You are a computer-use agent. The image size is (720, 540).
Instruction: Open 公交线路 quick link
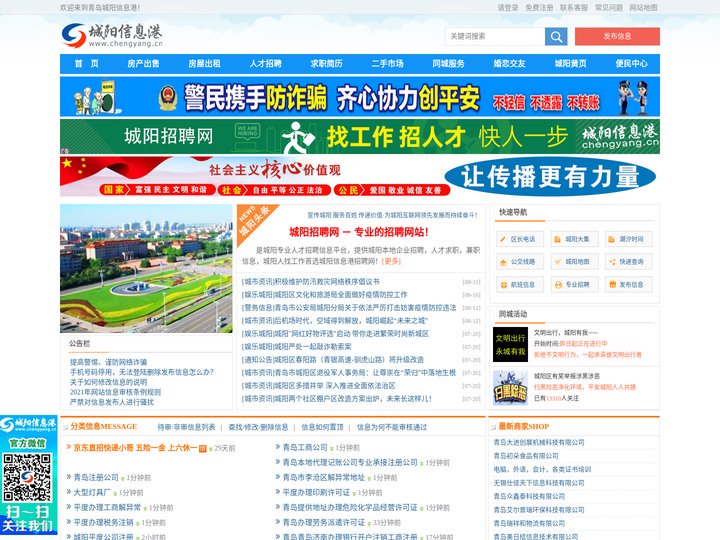coord(520,262)
